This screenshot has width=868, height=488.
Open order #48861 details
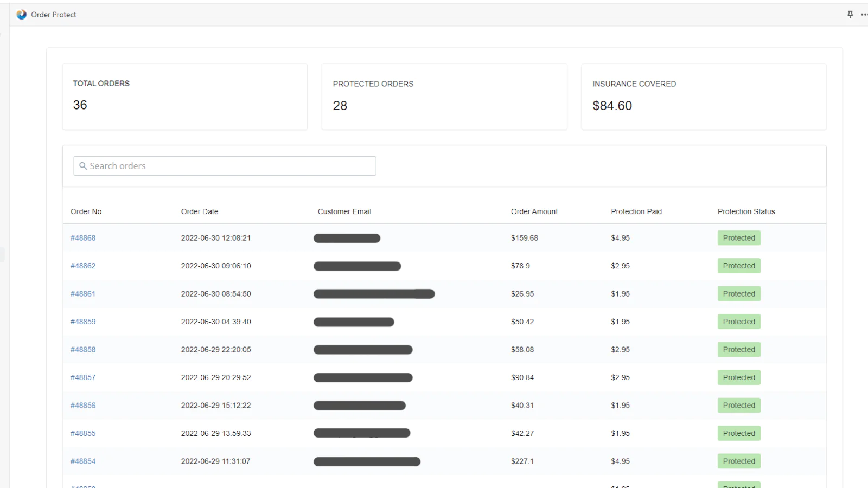pyautogui.click(x=83, y=294)
